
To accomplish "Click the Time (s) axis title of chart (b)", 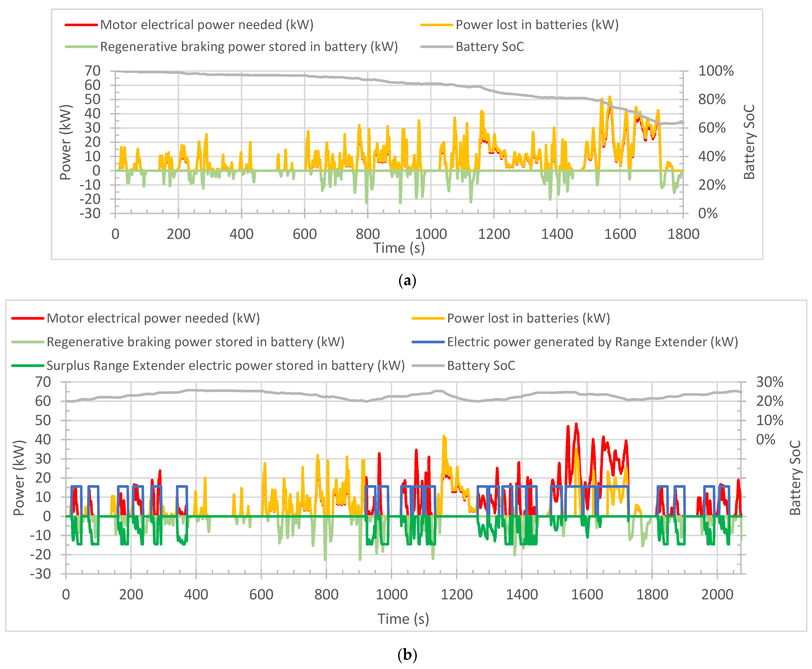I will click(x=403, y=619).
